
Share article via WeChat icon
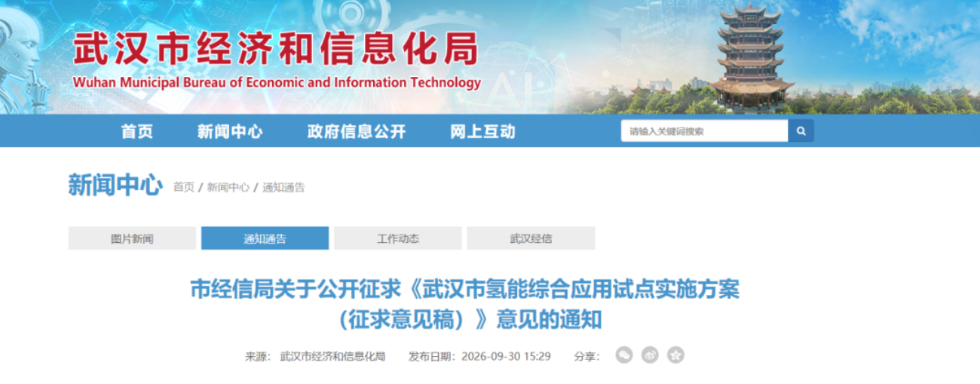(624, 355)
